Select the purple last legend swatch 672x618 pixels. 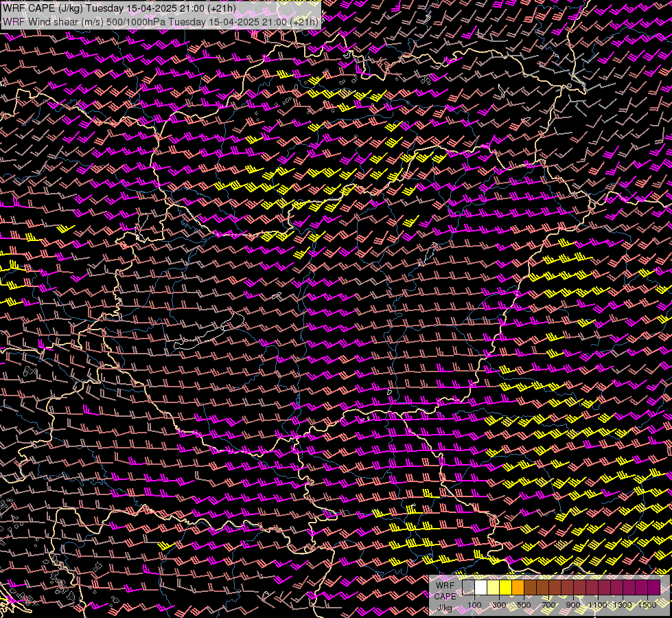[653, 587]
